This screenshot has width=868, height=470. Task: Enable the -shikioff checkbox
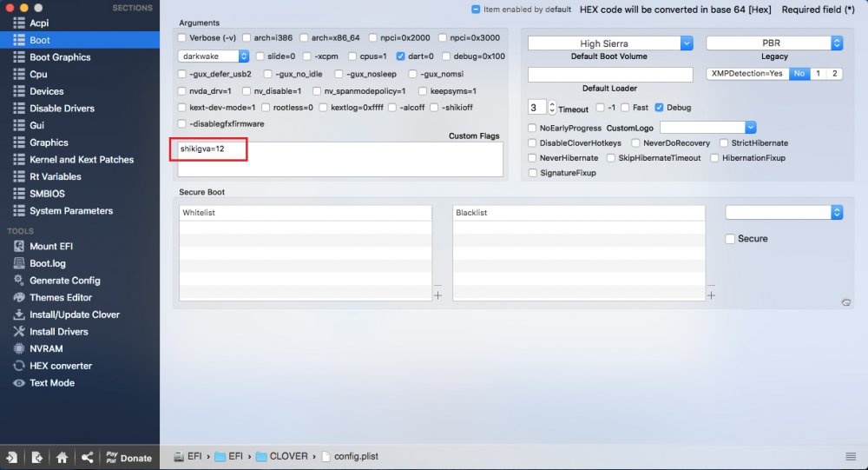click(x=435, y=108)
